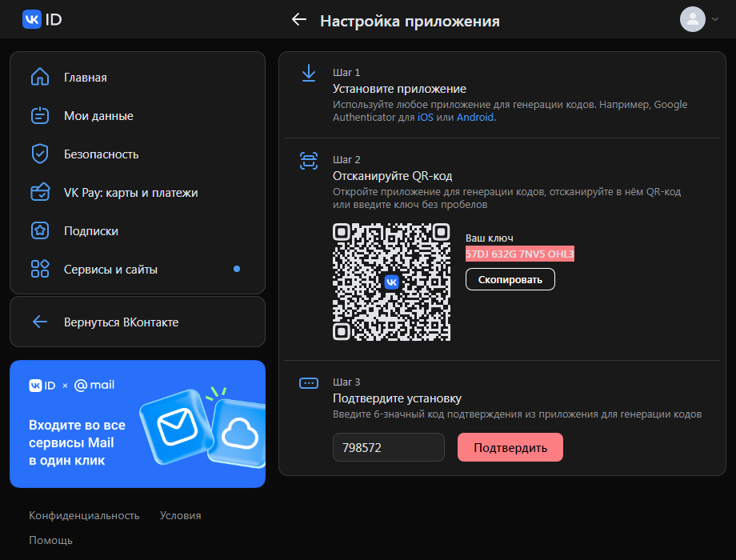
Task: Click the Настройка приложения title
Action: click(x=410, y=21)
